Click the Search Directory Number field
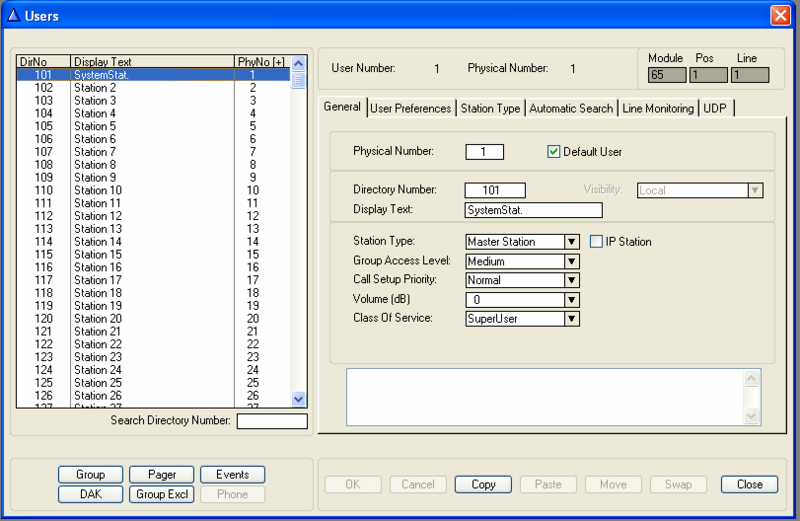Image resolution: width=800 pixels, height=521 pixels. point(271,421)
